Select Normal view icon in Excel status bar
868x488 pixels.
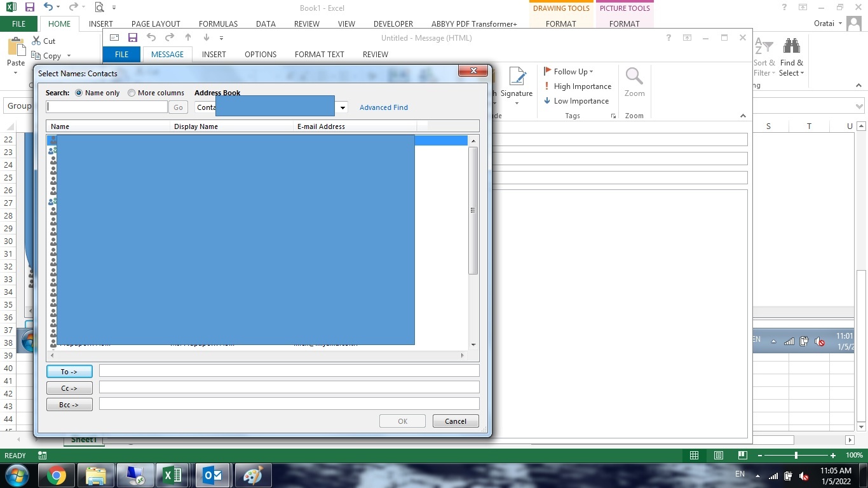click(695, 455)
